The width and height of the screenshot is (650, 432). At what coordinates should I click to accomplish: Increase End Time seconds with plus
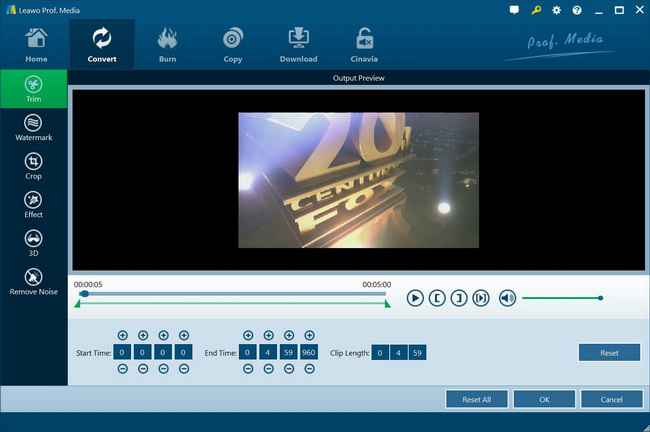(x=289, y=335)
